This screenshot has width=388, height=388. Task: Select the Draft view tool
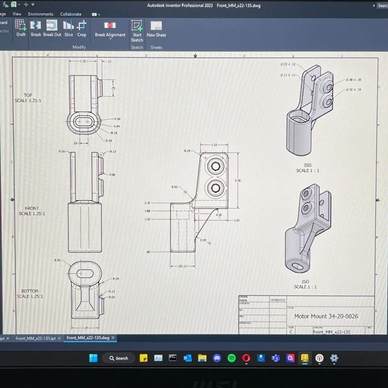coord(21,28)
